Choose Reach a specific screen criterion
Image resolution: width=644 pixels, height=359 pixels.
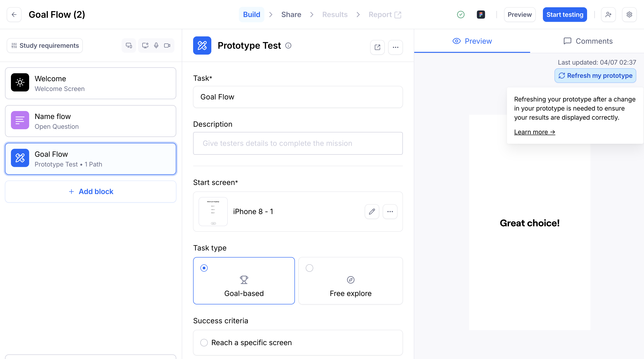pyautogui.click(x=204, y=343)
